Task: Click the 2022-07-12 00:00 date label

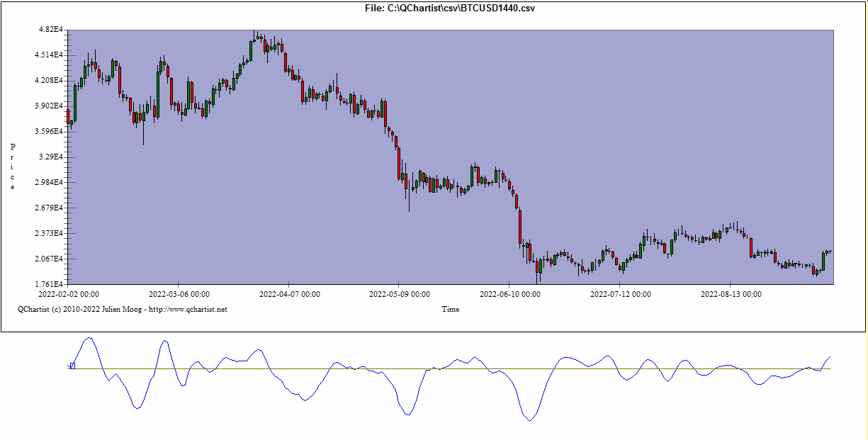Action: coord(621,293)
